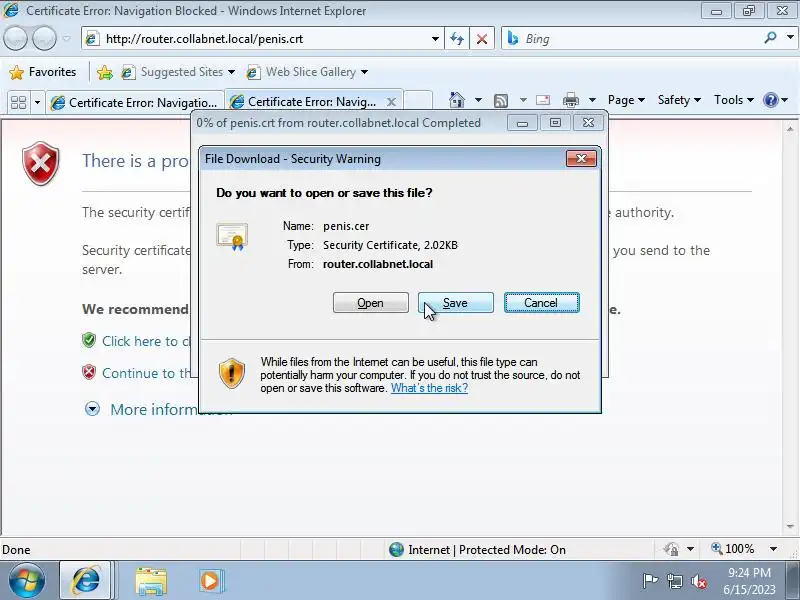Expand the tab list dropdown arrow
The image size is (800, 600).
(x=37, y=103)
